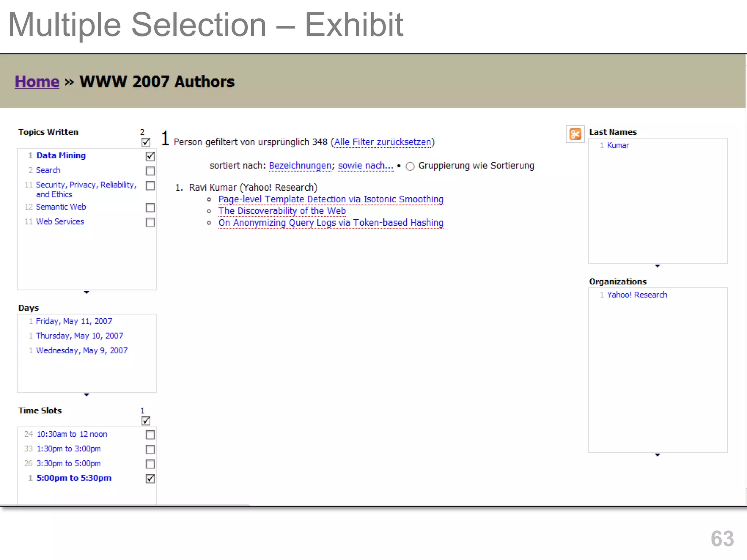Image resolution: width=747 pixels, height=560 pixels.
Task: Check the Semantic Web checkbox
Action: 150,207
